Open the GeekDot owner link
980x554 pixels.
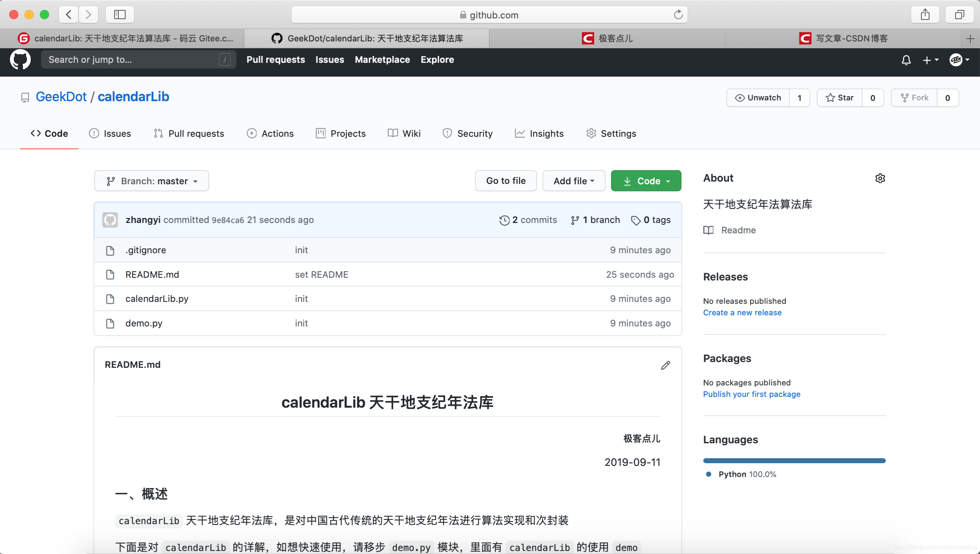click(61, 97)
